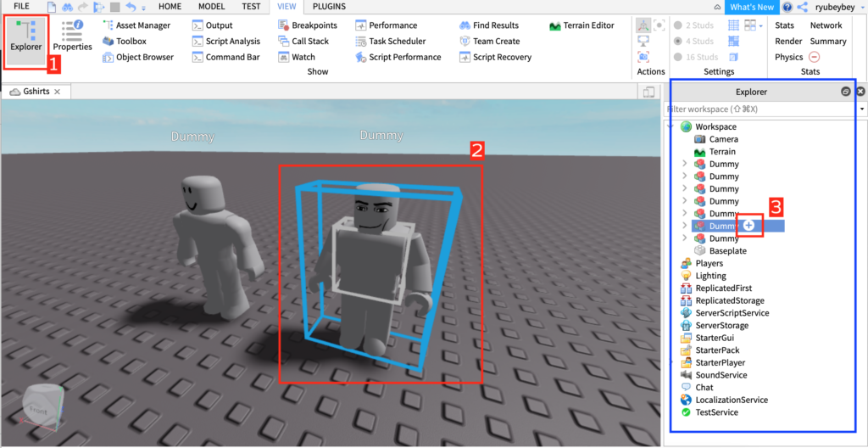
Task: Switch to the MODEL tab
Action: click(x=211, y=7)
